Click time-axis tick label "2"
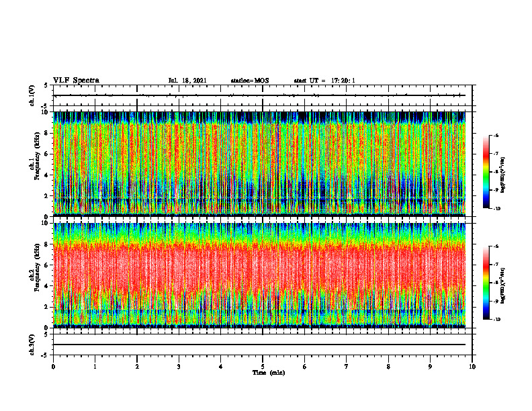 pos(137,367)
